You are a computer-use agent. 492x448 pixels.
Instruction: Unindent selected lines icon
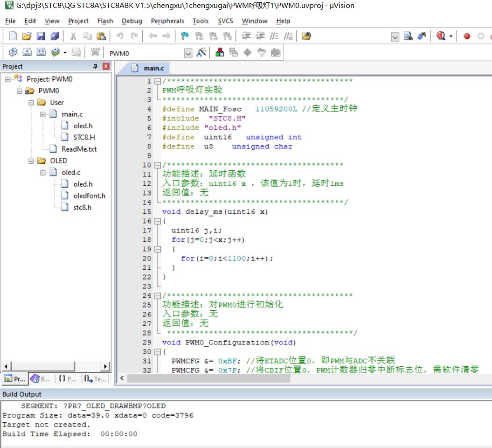(260, 36)
